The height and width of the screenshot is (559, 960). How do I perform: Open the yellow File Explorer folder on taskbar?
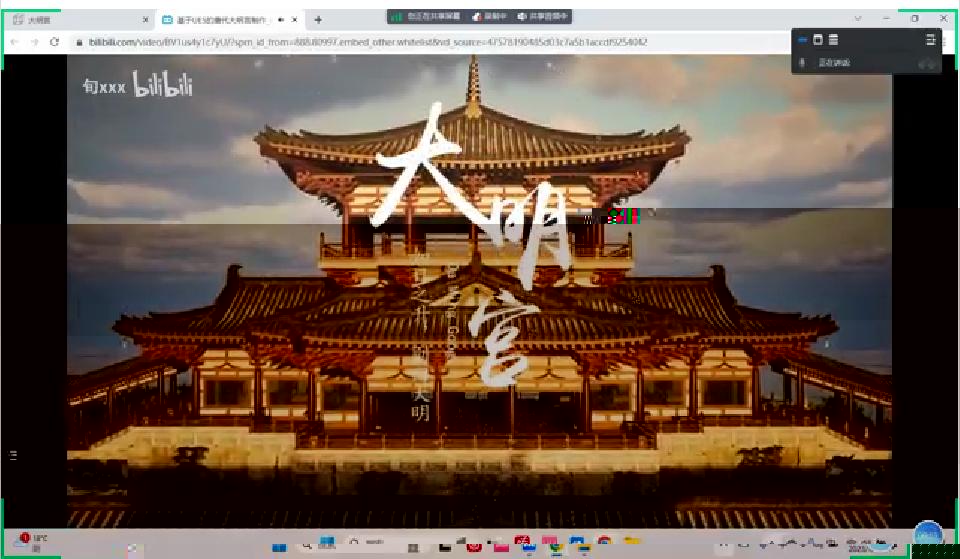632,541
